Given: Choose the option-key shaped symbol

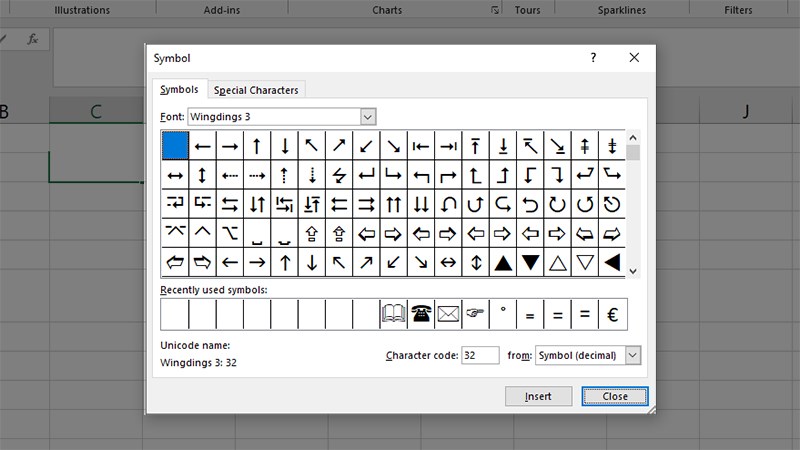Looking at the screenshot, I should 230,234.
